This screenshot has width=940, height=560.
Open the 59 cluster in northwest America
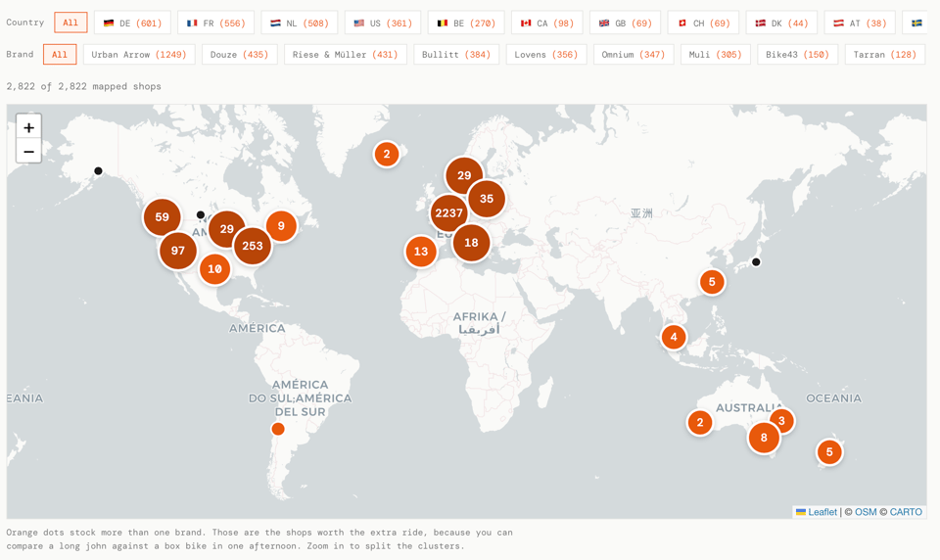click(x=162, y=217)
